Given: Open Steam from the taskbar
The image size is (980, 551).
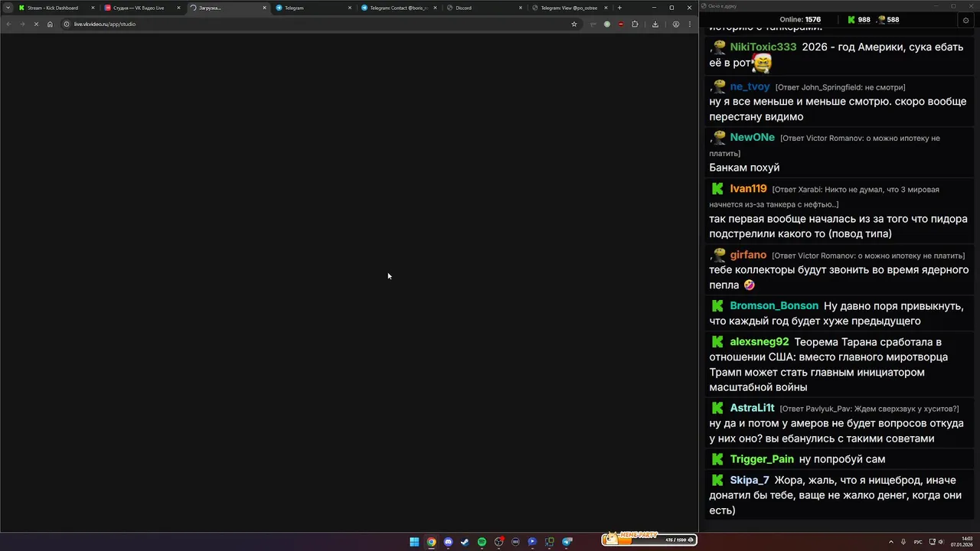Looking at the screenshot, I should tap(465, 542).
